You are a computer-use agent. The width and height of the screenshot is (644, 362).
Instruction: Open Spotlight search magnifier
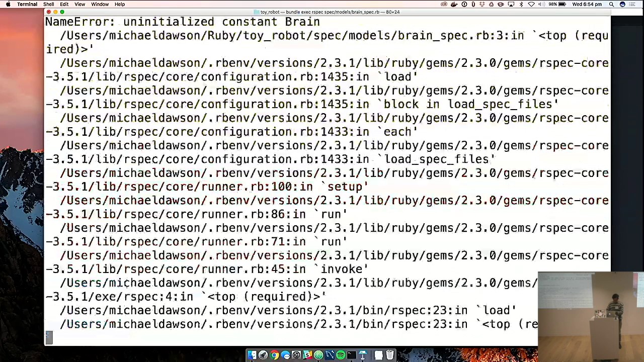point(611,4)
